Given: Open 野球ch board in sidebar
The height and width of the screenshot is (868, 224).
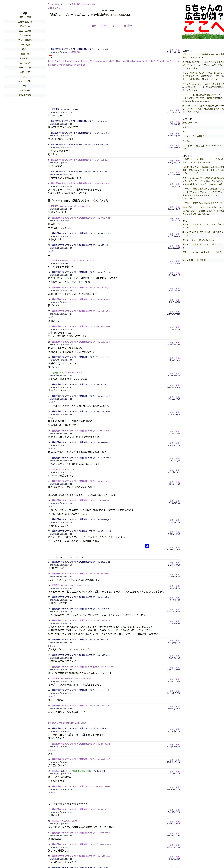Looking at the screenshot, I should point(25,49).
